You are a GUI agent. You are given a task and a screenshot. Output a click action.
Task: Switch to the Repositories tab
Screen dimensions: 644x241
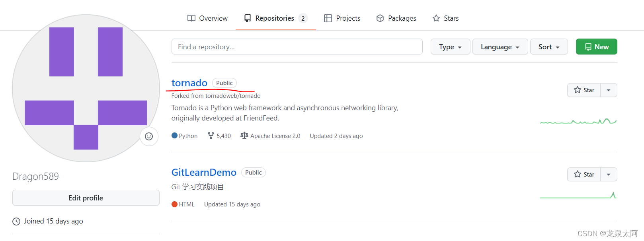pos(275,18)
